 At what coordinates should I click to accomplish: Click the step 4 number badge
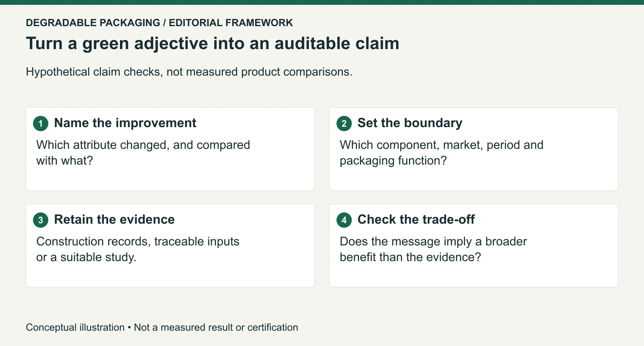(344, 220)
